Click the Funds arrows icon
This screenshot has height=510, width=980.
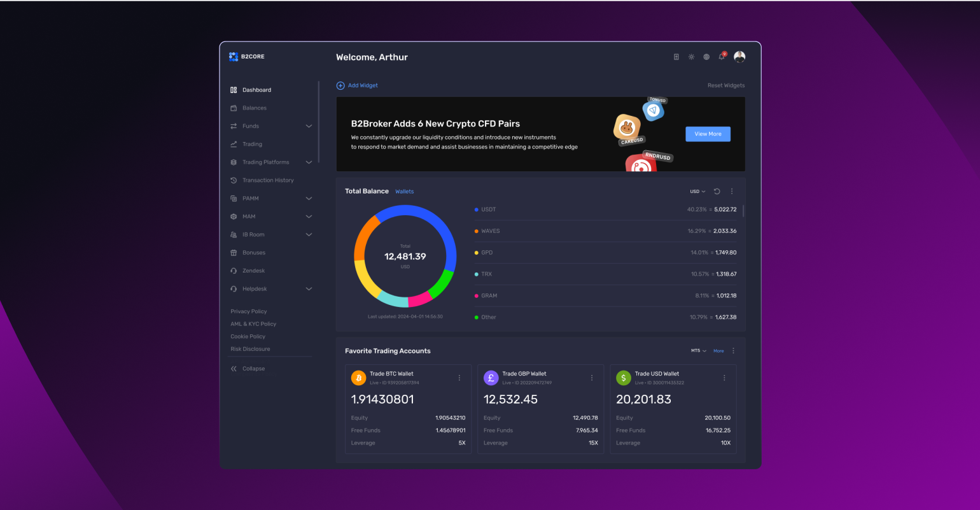pyautogui.click(x=234, y=126)
